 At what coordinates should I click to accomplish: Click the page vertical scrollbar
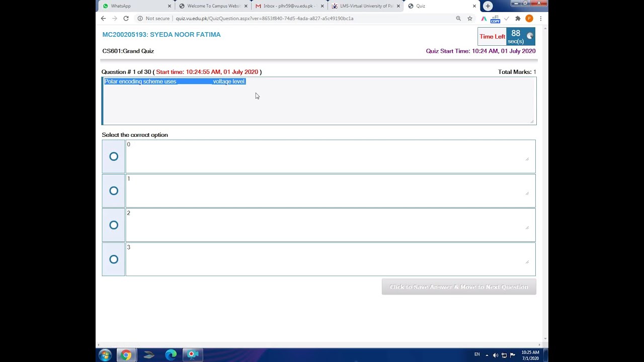pos(545,184)
